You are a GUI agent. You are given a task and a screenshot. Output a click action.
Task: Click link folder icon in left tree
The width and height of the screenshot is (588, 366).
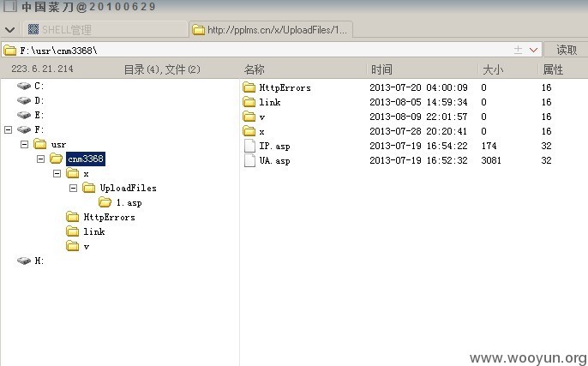pyautogui.click(x=72, y=231)
